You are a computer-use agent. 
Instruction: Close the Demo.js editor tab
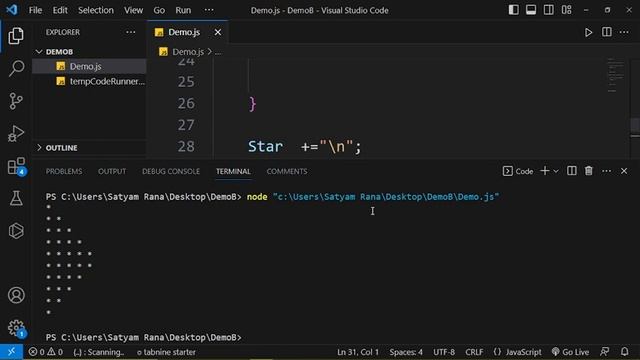(218, 32)
